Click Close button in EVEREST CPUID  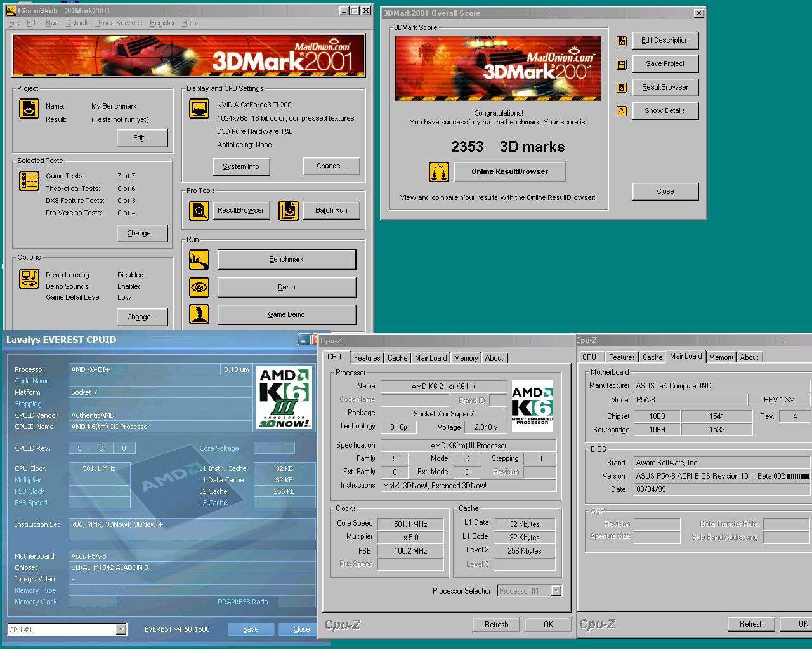click(x=301, y=629)
